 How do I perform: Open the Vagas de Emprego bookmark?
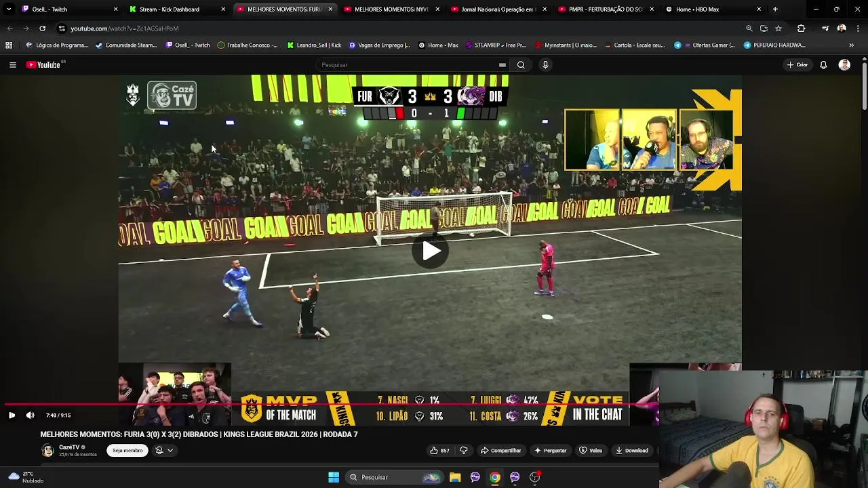[379, 45]
